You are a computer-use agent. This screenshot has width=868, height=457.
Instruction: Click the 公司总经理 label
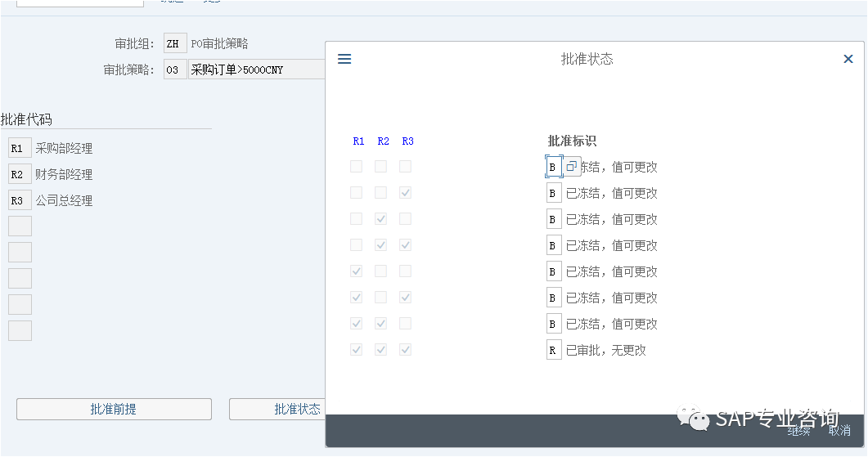[64, 200]
